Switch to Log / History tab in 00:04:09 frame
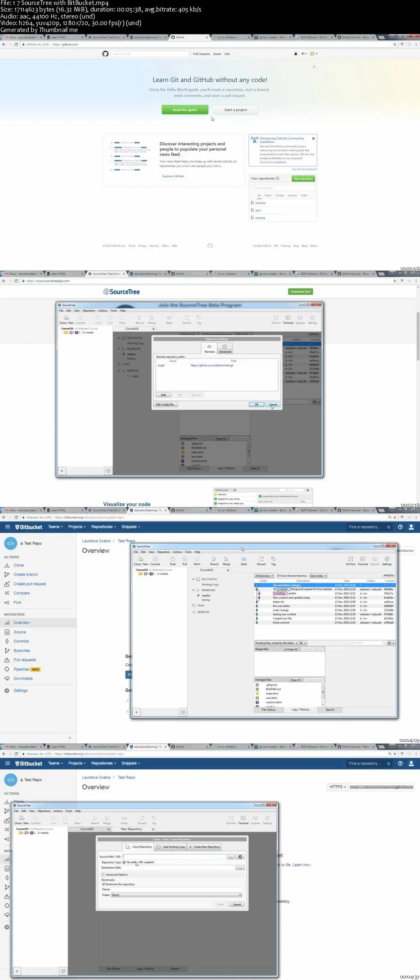 pos(300,709)
